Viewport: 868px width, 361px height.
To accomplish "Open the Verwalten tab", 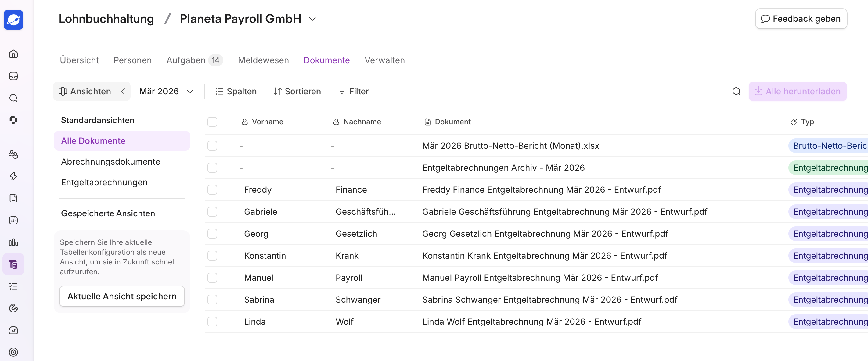I will coord(384,60).
